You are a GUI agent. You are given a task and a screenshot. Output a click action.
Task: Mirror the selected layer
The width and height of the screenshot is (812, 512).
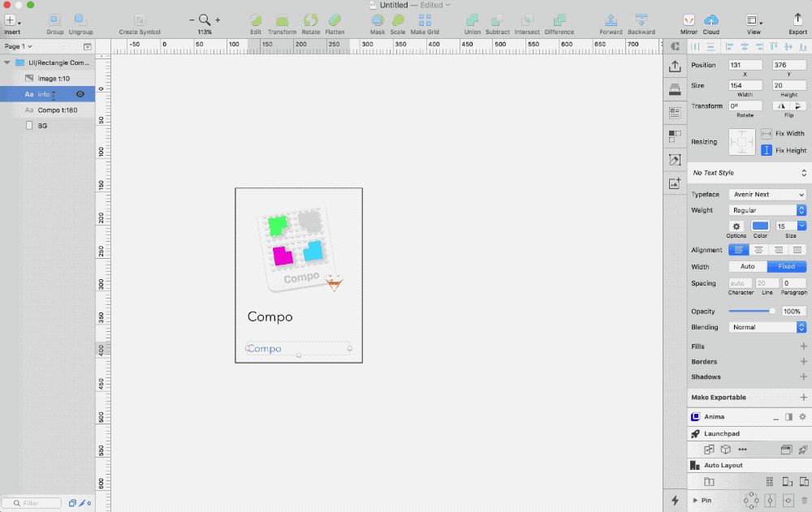click(689, 22)
